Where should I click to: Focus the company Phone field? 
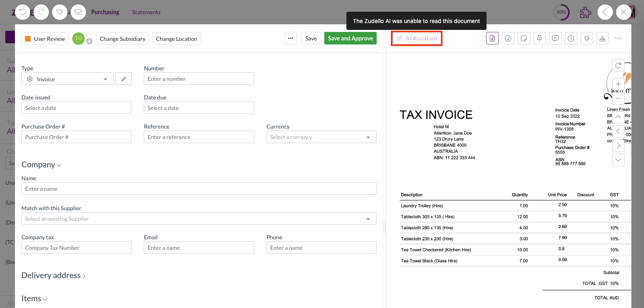coord(321,248)
